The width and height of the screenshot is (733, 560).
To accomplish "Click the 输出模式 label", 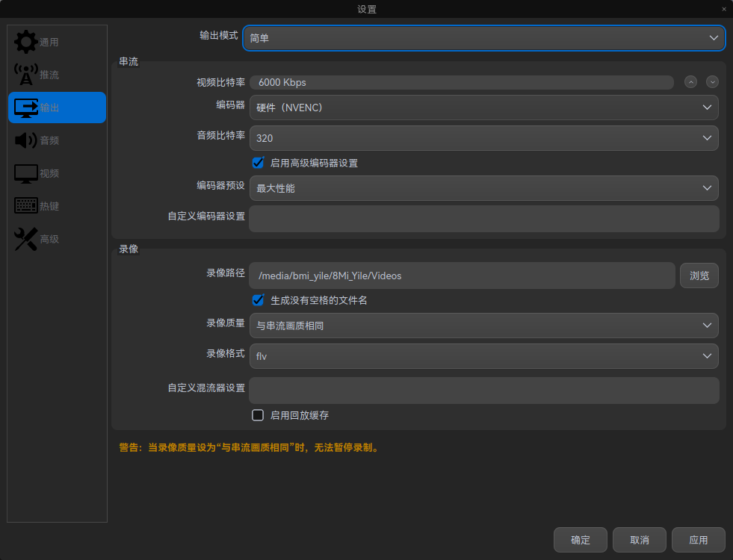I will (219, 36).
